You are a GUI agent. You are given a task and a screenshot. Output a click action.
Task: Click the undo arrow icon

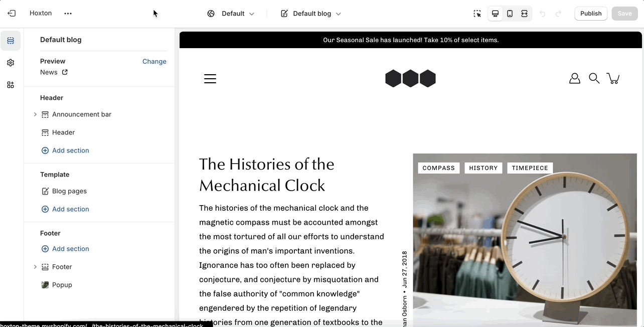tap(542, 14)
